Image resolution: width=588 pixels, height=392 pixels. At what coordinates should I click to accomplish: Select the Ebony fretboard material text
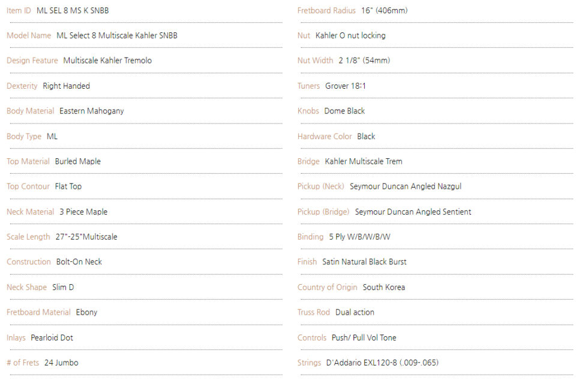click(86, 312)
